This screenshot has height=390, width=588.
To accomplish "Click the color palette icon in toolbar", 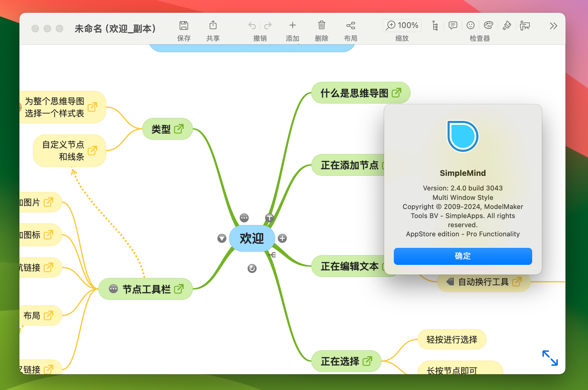I will click(489, 26).
